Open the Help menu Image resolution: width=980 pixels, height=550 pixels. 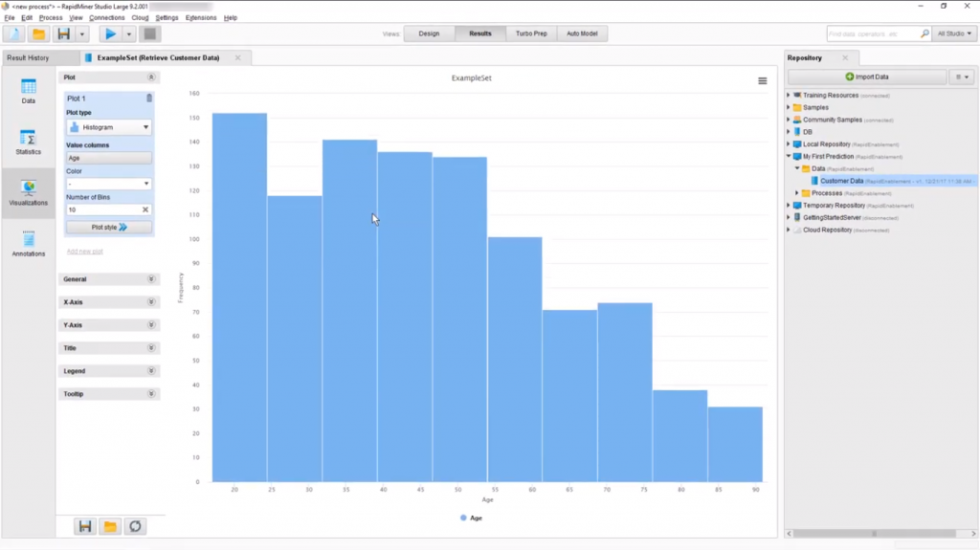coord(231,17)
